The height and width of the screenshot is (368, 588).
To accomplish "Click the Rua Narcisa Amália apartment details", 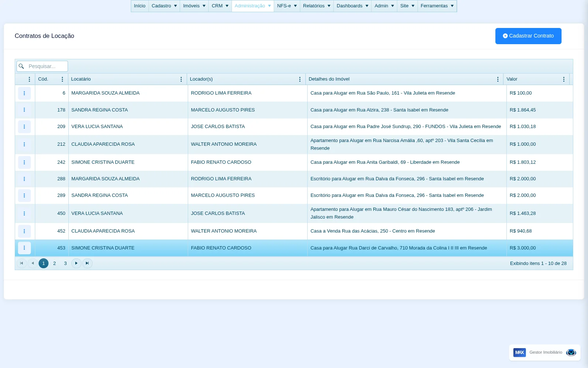I will tap(402, 144).
